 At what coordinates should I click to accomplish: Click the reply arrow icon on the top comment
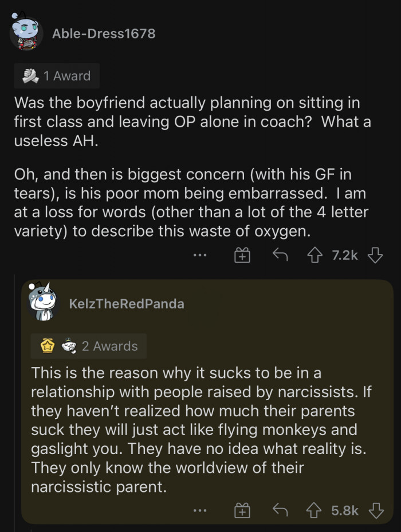(280, 255)
